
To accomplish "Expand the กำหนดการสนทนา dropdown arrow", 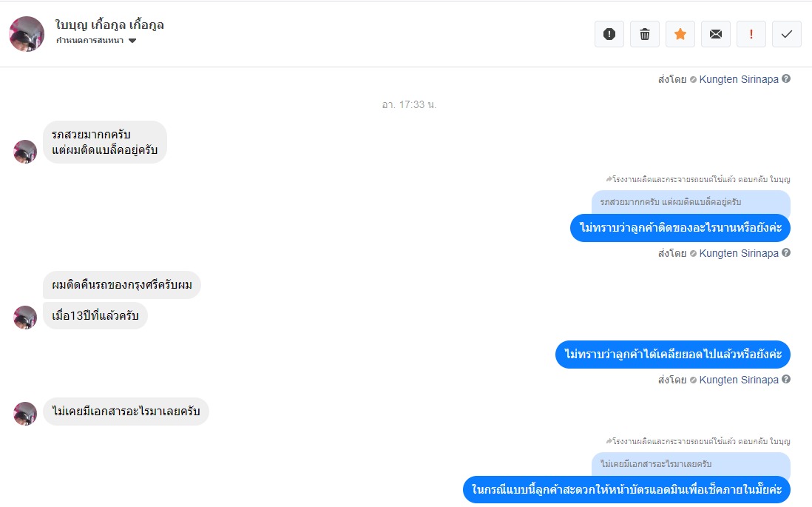I will [132, 41].
